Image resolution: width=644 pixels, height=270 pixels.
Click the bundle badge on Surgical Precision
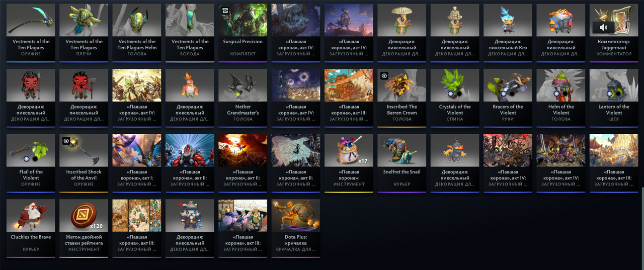coord(224,10)
